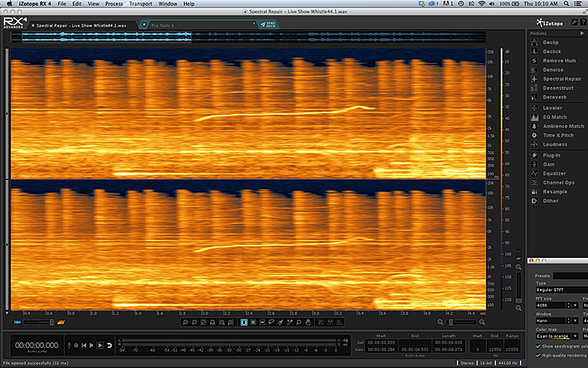Open the Spectral Repair module icon
The height and width of the screenshot is (368, 588).
pyautogui.click(x=534, y=79)
